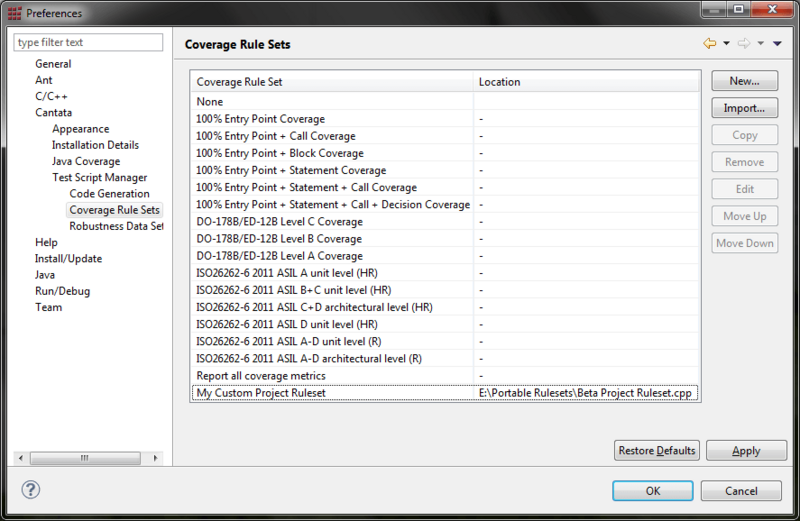Click the Move Up button
This screenshot has width=800, height=521.
(x=744, y=216)
